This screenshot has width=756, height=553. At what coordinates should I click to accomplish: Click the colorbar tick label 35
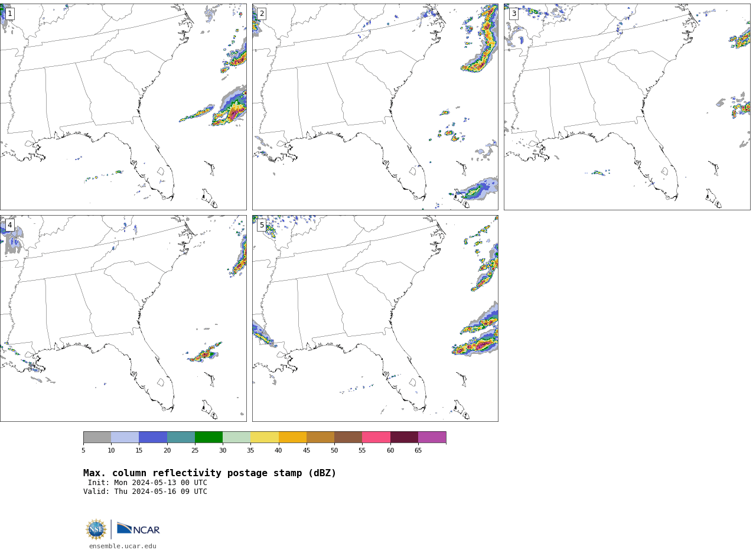(250, 451)
